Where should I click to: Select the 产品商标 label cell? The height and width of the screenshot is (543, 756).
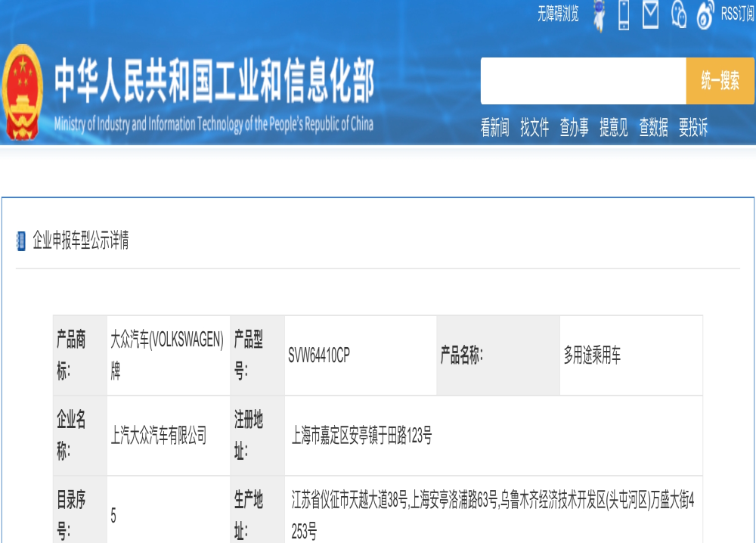[x=80, y=355]
